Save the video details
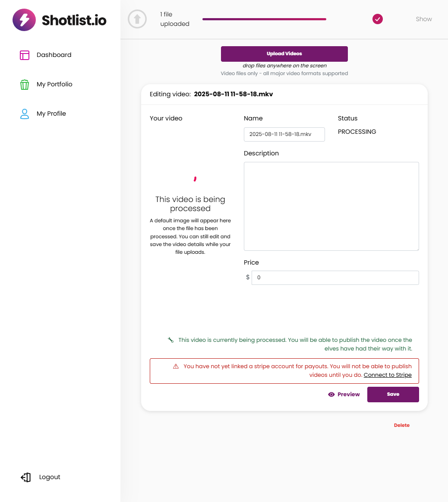448x502 pixels. [x=393, y=395]
